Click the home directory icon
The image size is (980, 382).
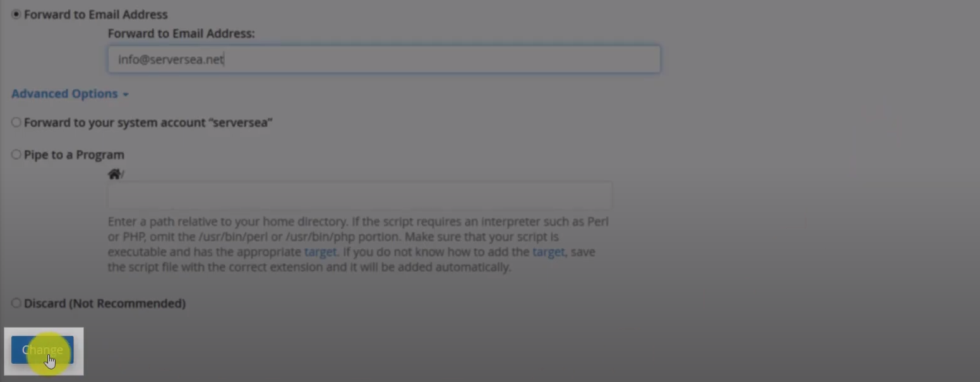tap(114, 174)
